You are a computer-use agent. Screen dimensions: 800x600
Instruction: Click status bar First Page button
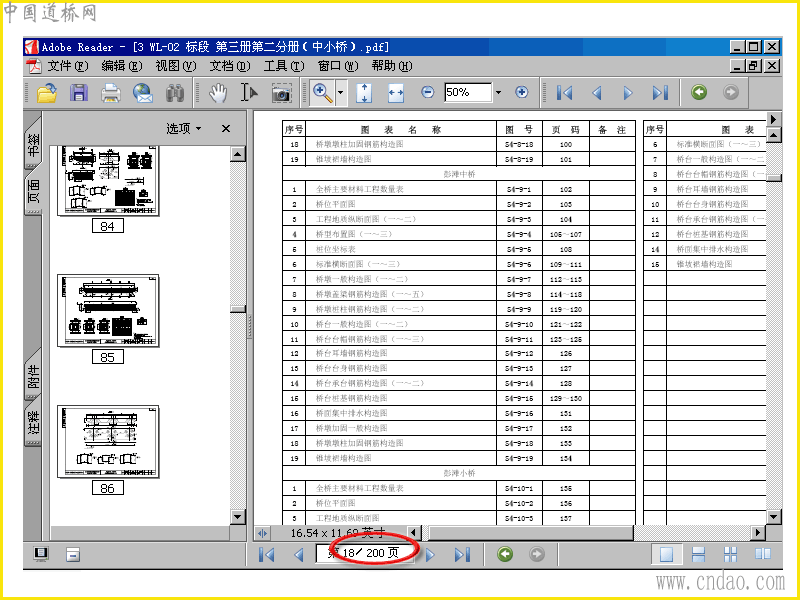tap(266, 554)
